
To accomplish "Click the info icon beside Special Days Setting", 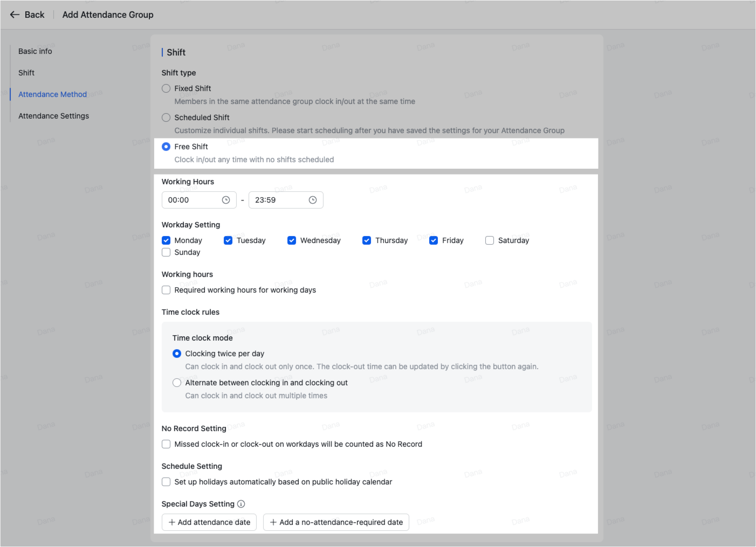I will (x=242, y=504).
